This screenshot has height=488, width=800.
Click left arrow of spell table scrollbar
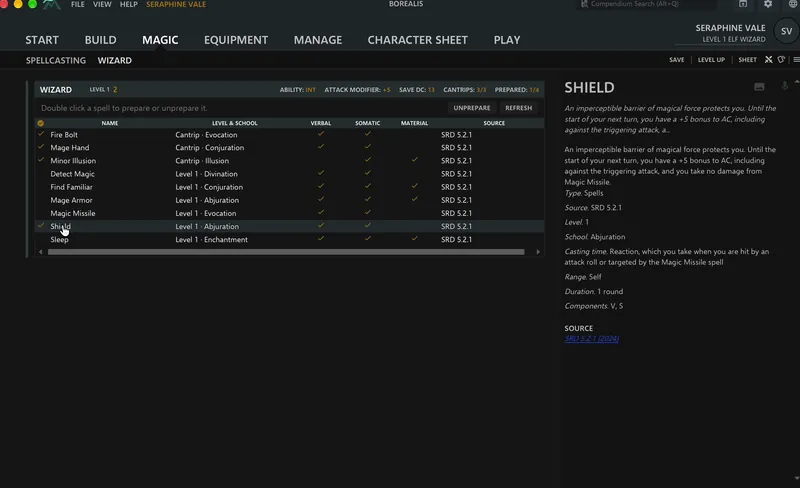(41, 252)
